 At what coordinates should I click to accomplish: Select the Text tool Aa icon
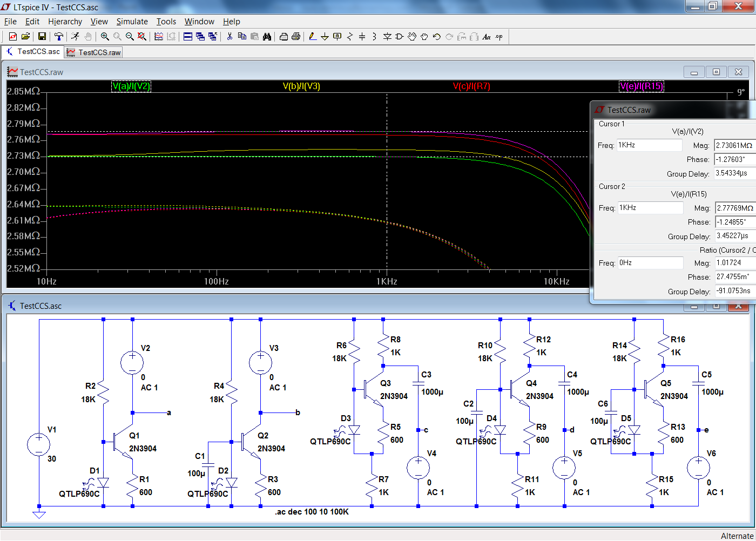pos(487,36)
